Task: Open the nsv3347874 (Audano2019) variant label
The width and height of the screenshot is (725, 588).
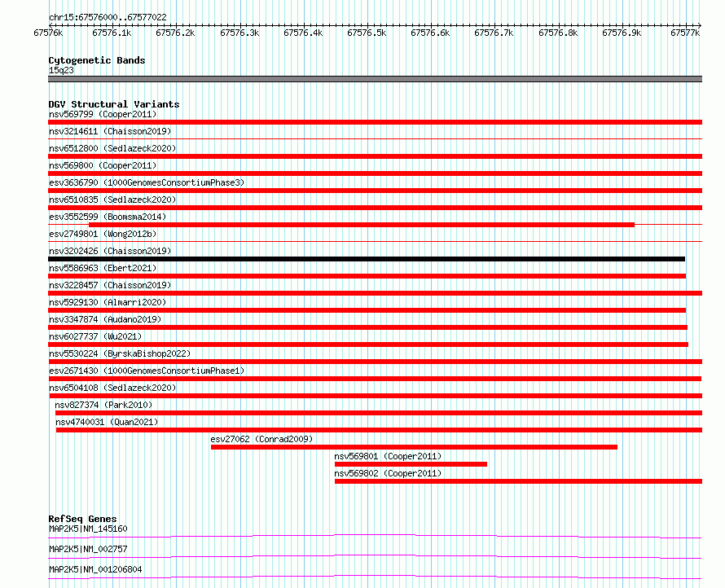Action: (x=105, y=319)
